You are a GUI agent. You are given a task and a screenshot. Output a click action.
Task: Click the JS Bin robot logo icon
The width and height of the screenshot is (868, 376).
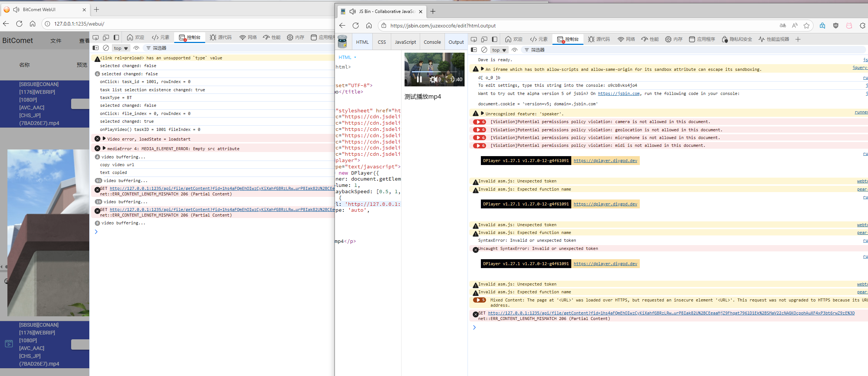(343, 42)
